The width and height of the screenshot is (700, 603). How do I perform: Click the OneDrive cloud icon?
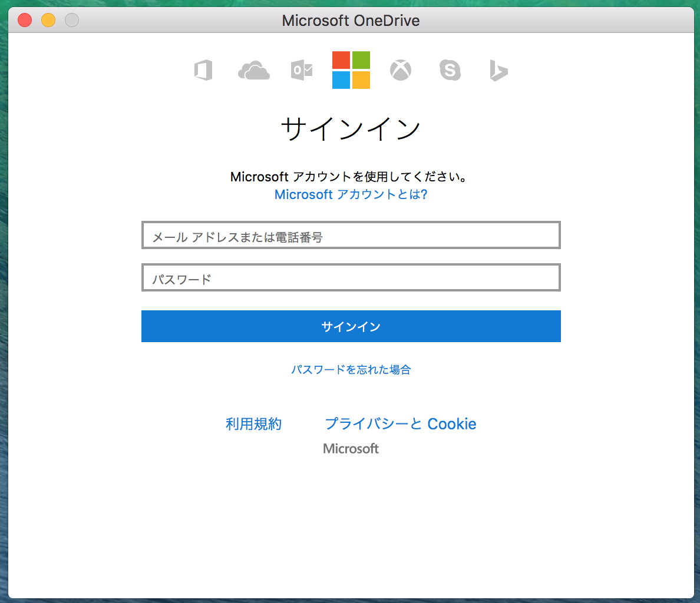coord(253,71)
